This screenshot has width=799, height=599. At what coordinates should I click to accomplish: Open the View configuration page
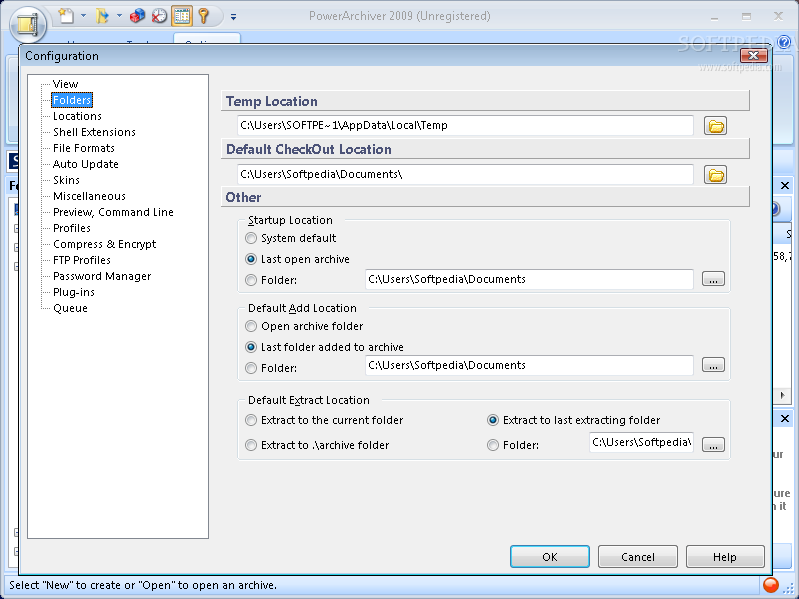click(x=65, y=84)
